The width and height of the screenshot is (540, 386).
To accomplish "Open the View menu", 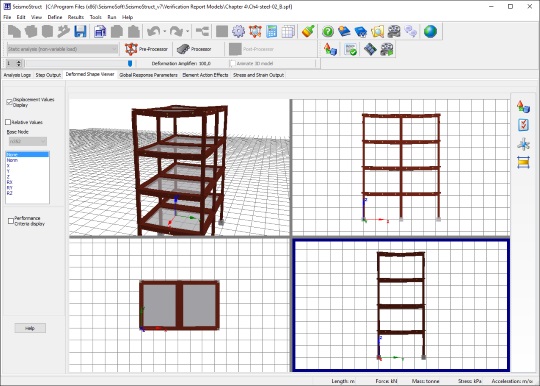I will click(36, 17).
